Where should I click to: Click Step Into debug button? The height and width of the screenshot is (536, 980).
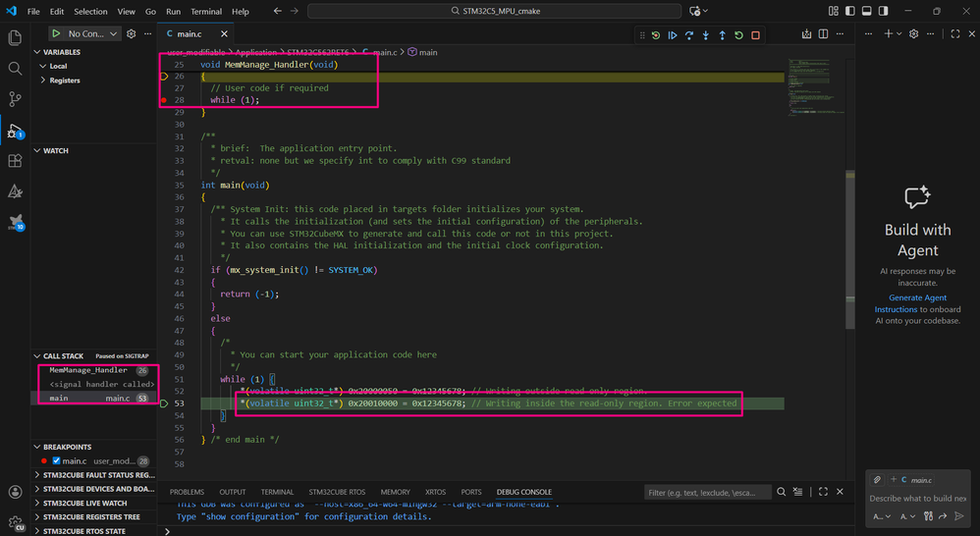pos(706,35)
